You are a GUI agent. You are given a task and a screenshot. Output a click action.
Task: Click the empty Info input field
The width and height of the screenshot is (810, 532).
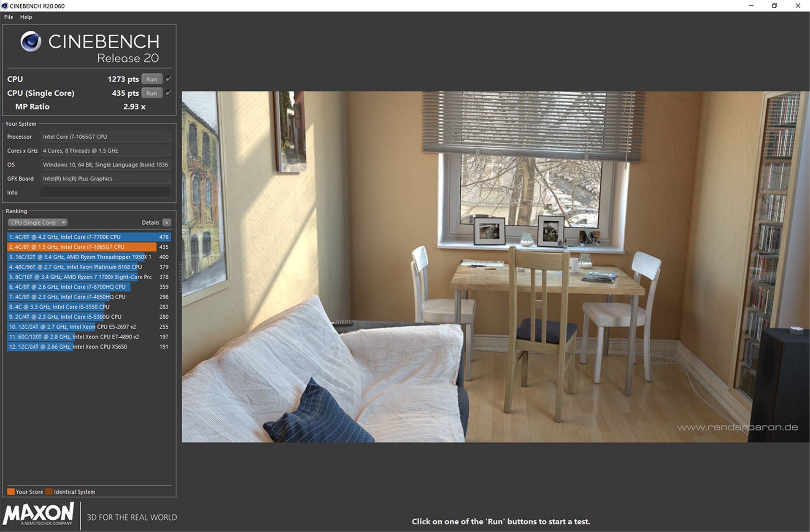pyautogui.click(x=105, y=193)
